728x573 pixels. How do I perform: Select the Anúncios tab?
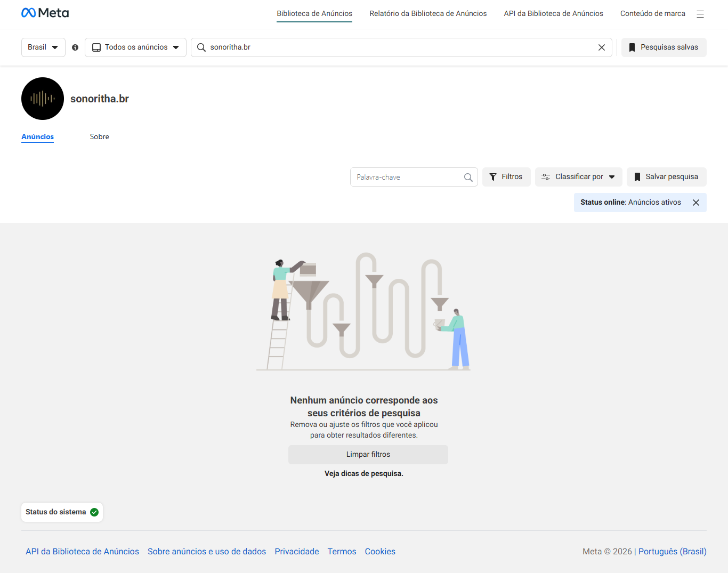38,137
